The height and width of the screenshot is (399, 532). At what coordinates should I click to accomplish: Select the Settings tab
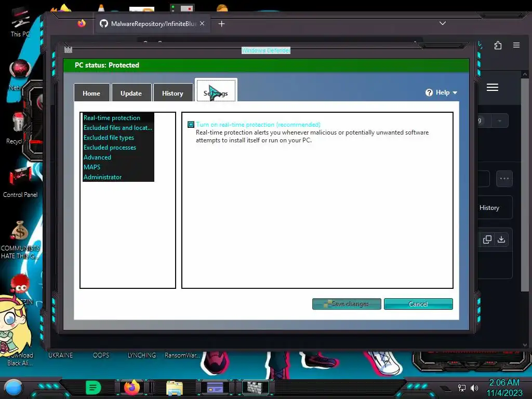coord(216,90)
